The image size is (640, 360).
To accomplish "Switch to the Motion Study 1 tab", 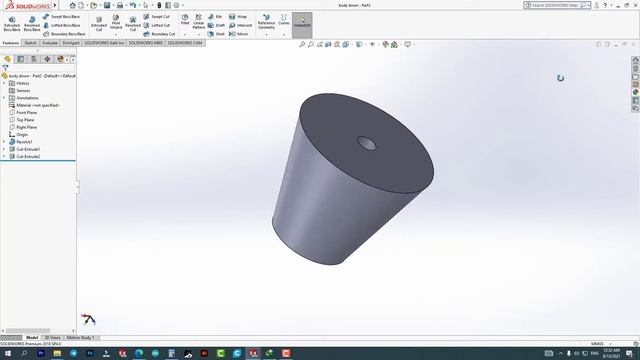I will (80, 338).
